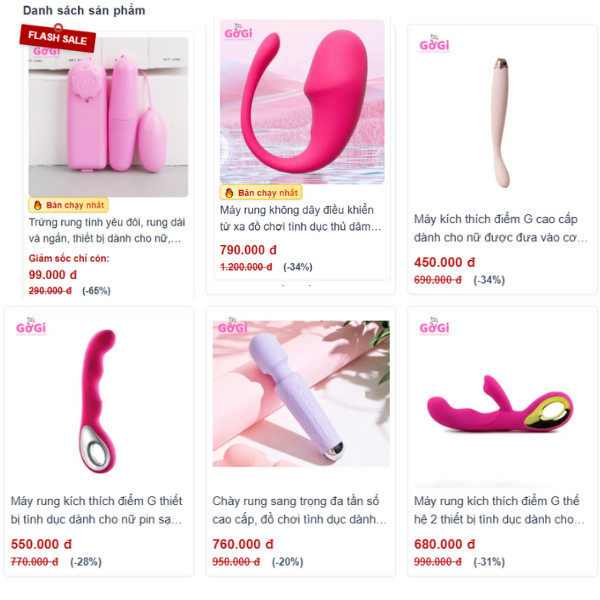Click 'Chày rung sang trọng đa tần số' title
This screenshot has height=600, width=600.
point(300,510)
